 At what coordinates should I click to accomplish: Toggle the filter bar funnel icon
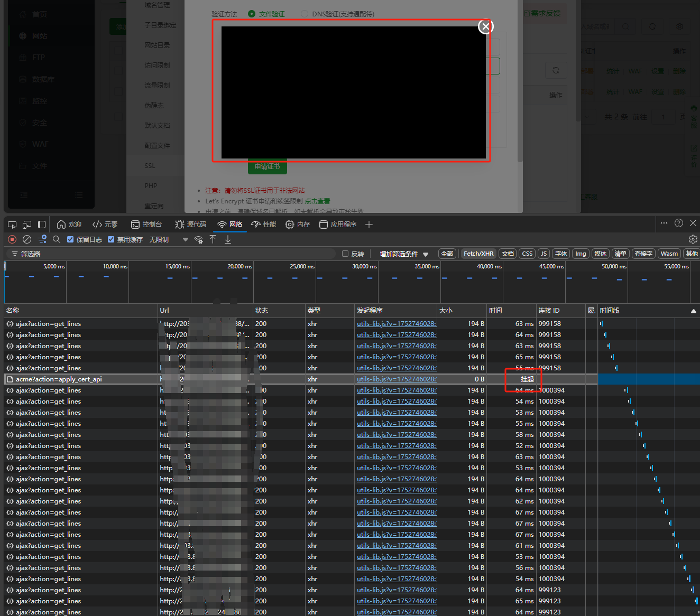42,239
